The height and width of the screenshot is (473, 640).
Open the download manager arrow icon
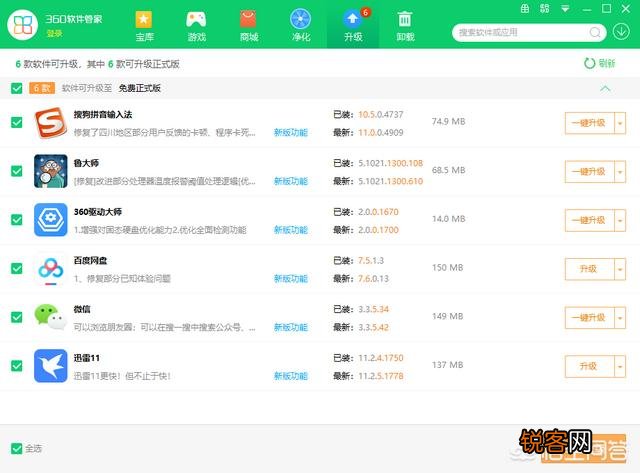(x=621, y=31)
